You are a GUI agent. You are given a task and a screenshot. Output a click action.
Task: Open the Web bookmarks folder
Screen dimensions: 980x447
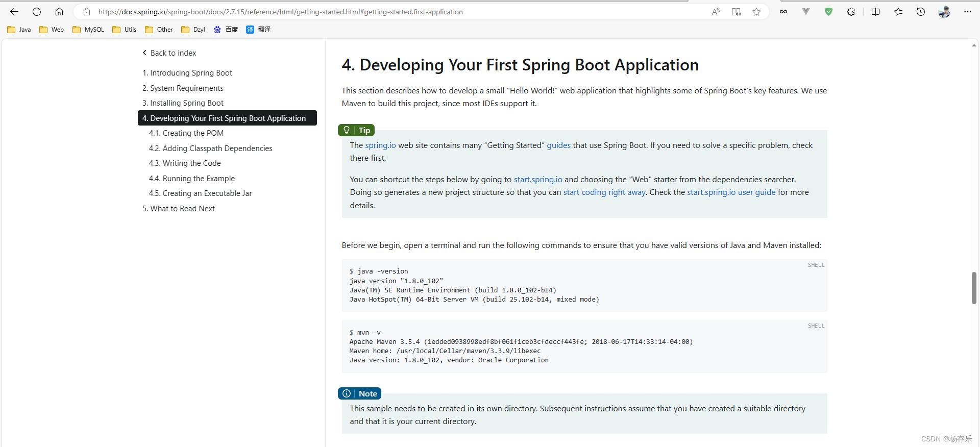(x=52, y=30)
